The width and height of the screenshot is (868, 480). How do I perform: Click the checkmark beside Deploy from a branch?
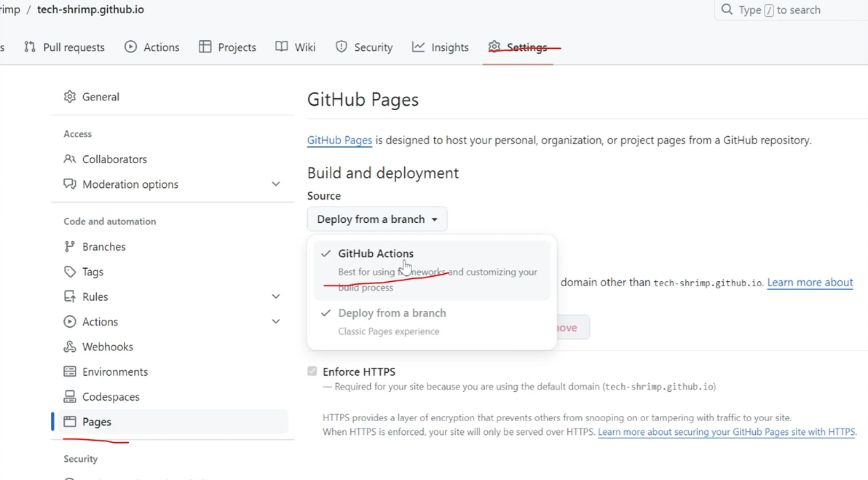tap(326, 313)
